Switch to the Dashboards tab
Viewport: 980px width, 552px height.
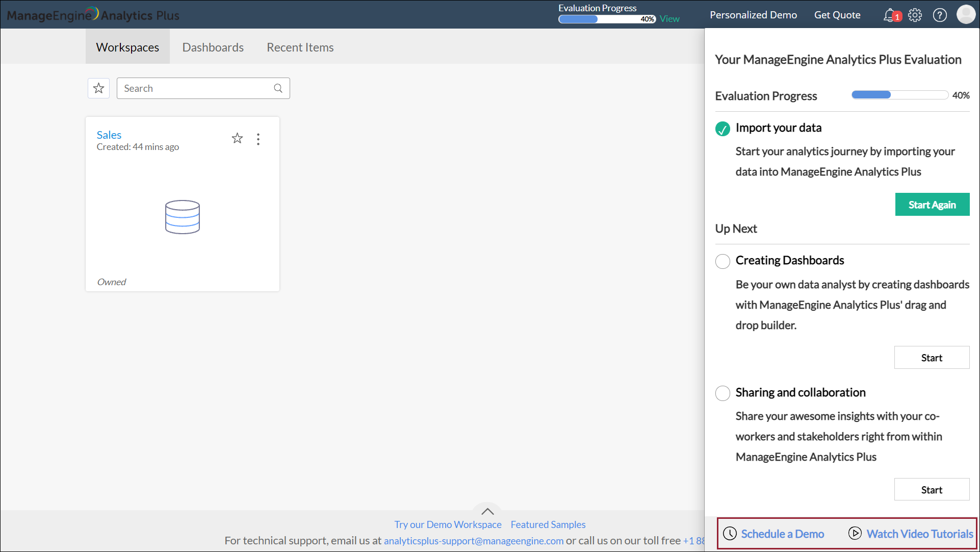pos(213,47)
